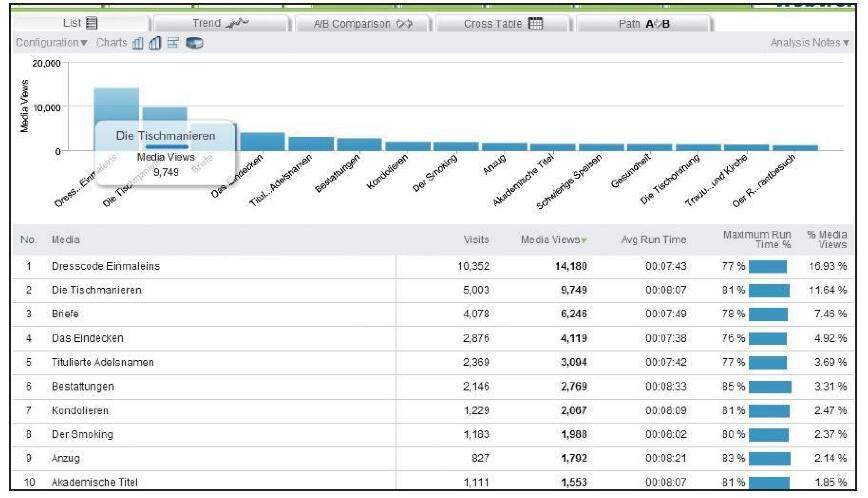Select the 2D bar chart icon
The width and height of the screenshot is (868, 498).
(138, 44)
